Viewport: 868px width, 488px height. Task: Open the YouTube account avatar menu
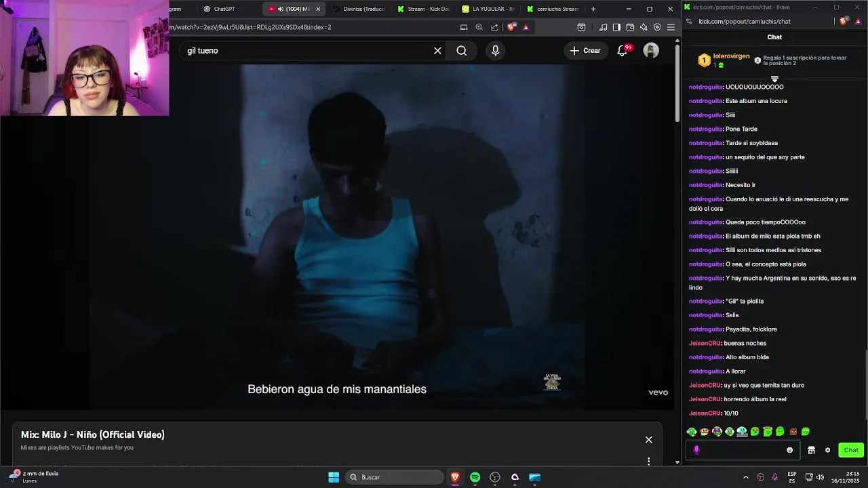651,51
